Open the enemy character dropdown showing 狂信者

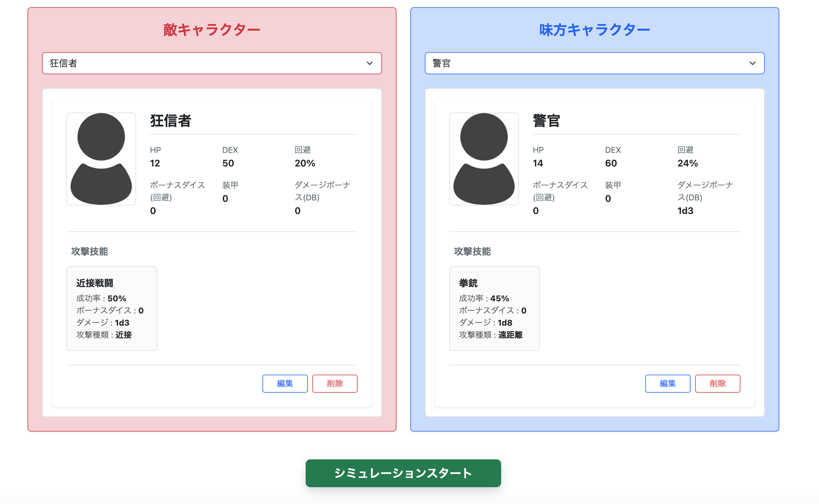211,63
